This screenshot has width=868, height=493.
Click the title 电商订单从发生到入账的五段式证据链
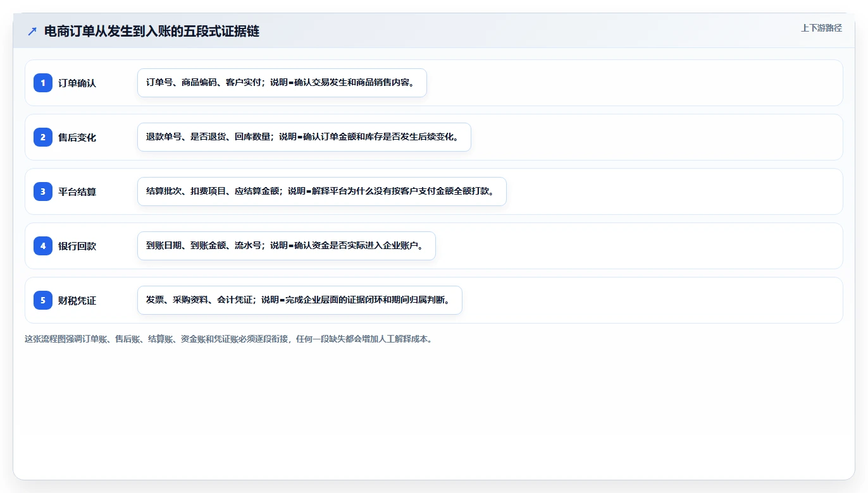tap(152, 31)
